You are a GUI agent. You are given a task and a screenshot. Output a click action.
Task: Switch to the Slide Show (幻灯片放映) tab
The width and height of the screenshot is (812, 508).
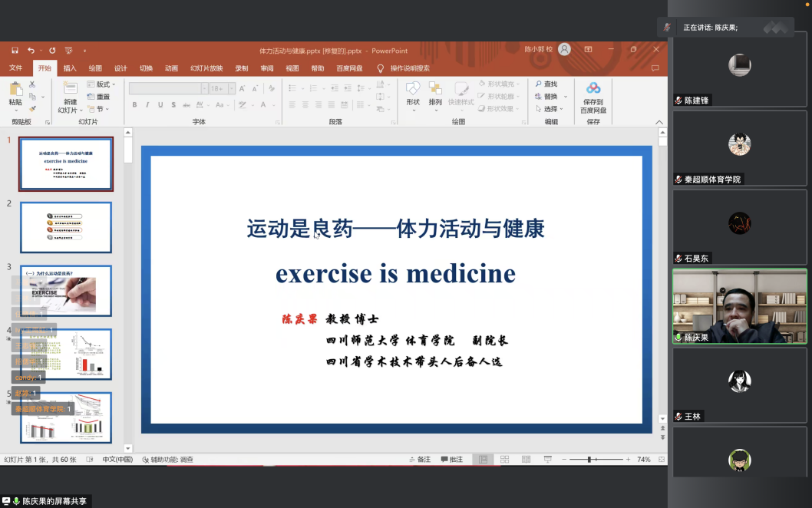pos(206,68)
